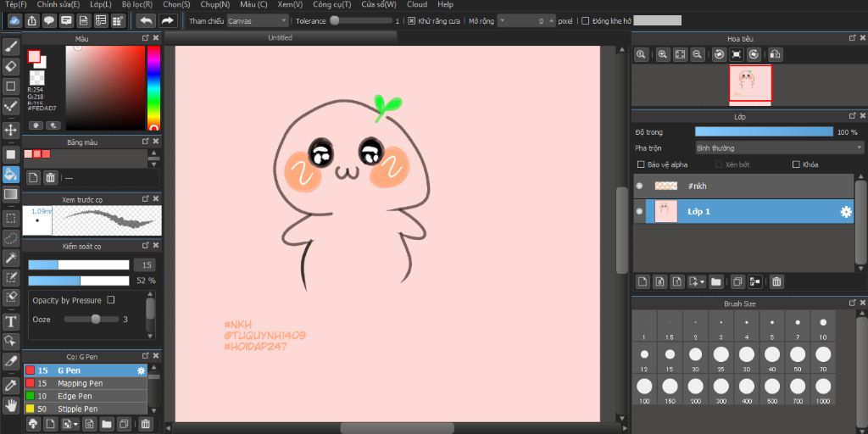Open the Pha trộn blending mode dropdown

[780, 148]
